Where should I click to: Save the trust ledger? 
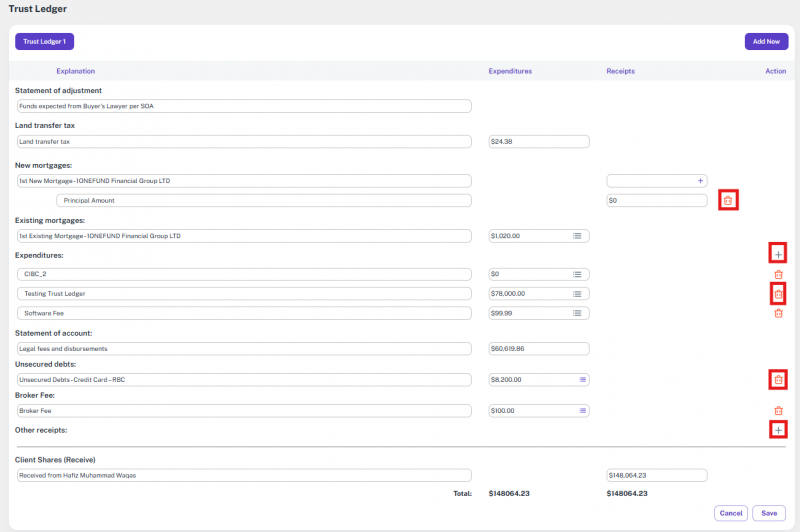click(769, 513)
